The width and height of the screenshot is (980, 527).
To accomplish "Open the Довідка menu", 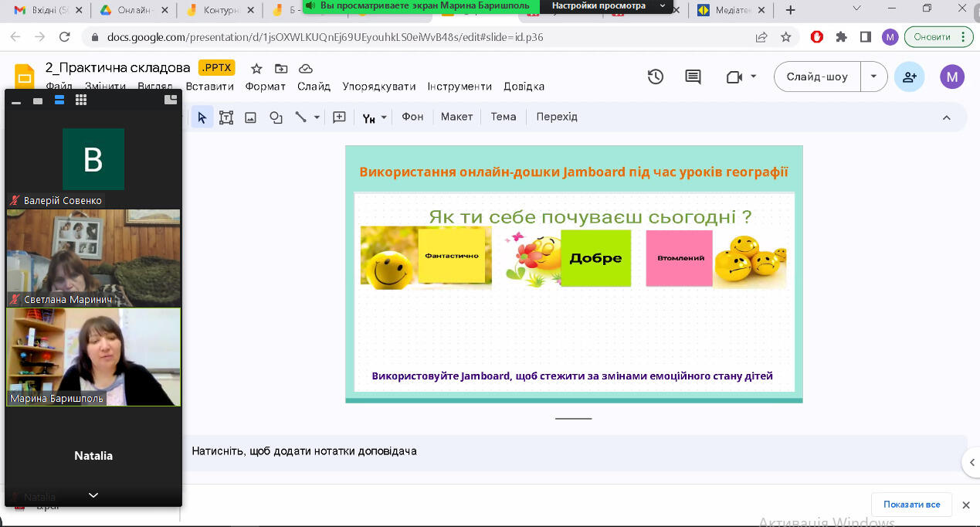I will pyautogui.click(x=524, y=87).
